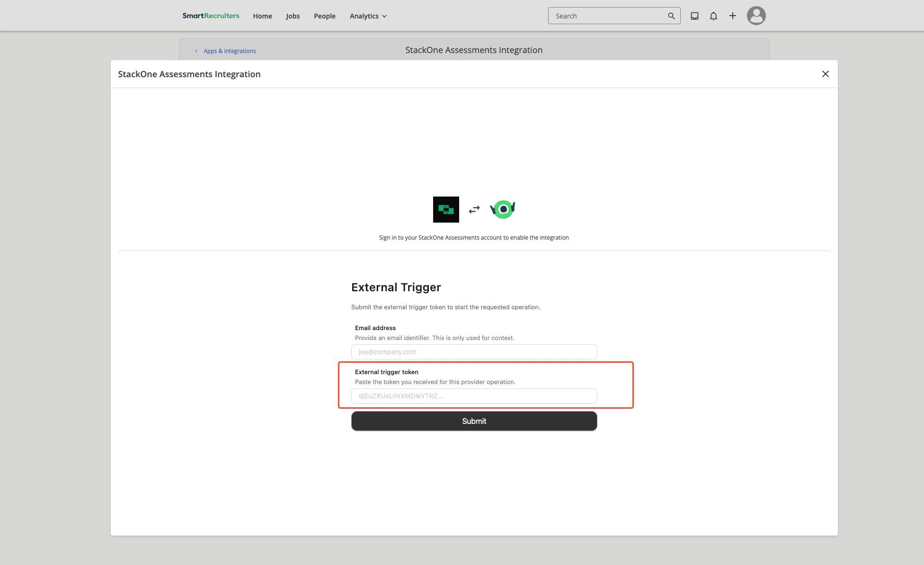Select the Home navigation item
924x565 pixels.
(x=262, y=16)
